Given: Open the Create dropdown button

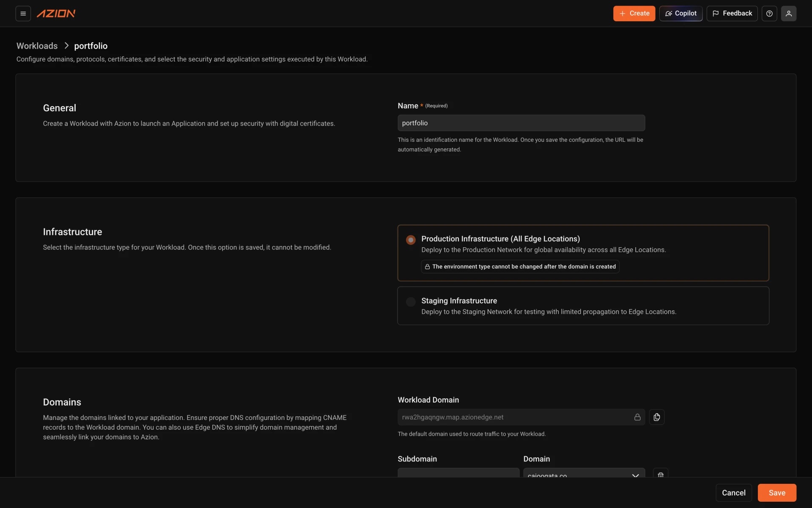Looking at the screenshot, I should [x=634, y=14].
